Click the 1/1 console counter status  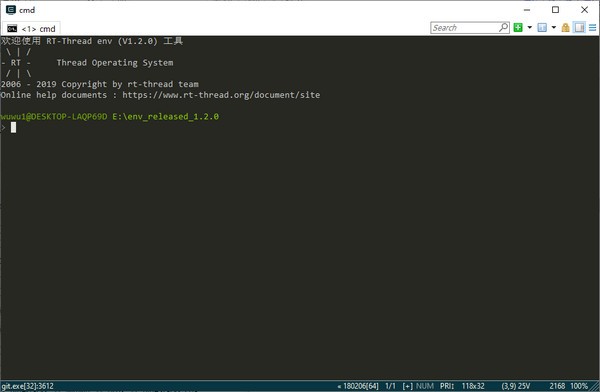(390, 386)
